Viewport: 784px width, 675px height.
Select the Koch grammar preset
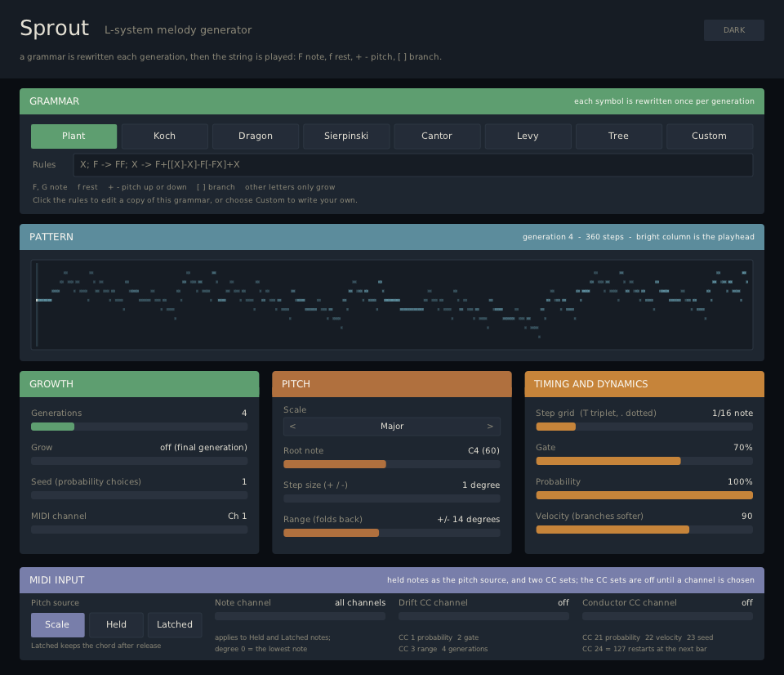click(x=164, y=136)
